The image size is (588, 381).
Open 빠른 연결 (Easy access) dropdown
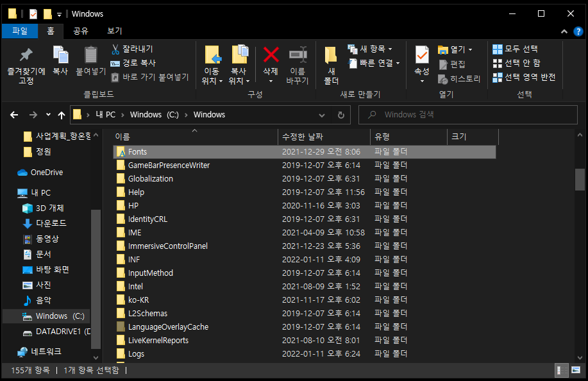pyautogui.click(x=374, y=63)
